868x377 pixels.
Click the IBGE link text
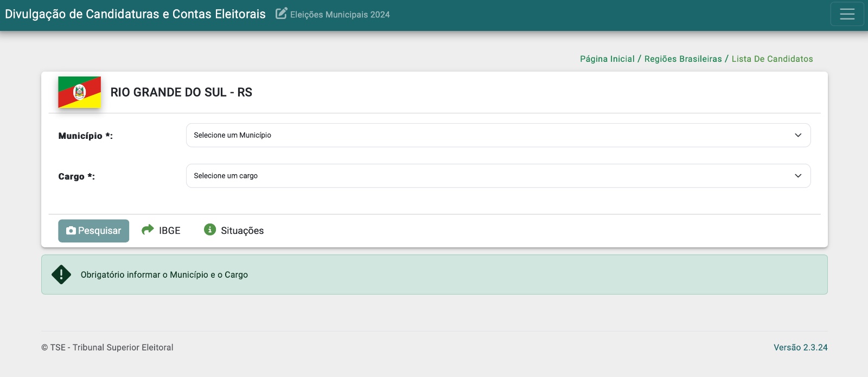(x=169, y=231)
